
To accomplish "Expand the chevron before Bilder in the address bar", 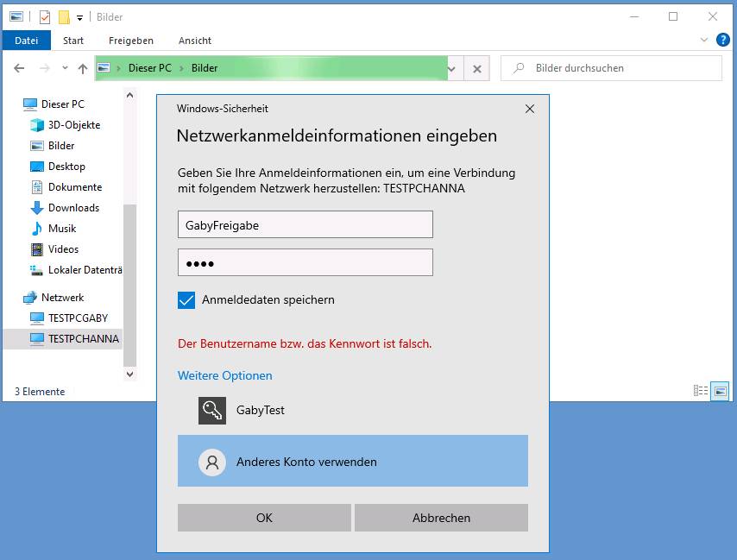I will coord(181,68).
